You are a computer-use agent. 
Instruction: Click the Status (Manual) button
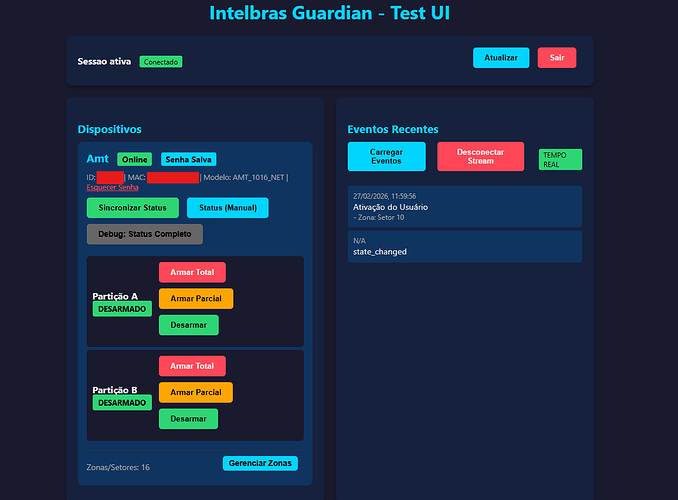[x=228, y=208]
